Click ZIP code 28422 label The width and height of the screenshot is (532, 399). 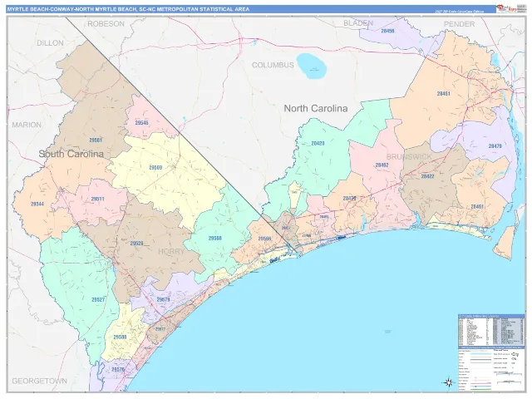point(427,176)
